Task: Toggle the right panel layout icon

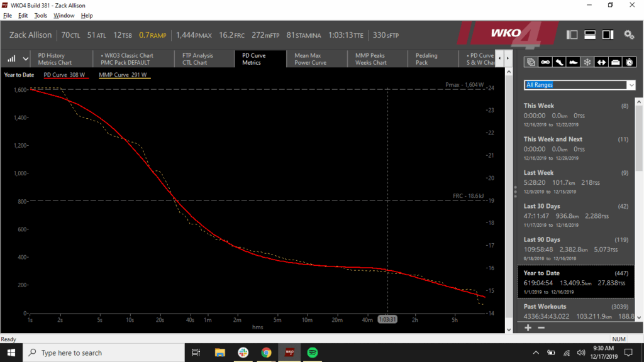Action: pyautogui.click(x=608, y=35)
